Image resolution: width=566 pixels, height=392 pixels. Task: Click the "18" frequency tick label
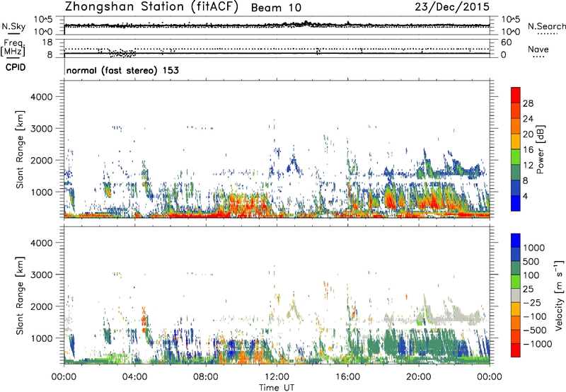(47, 42)
